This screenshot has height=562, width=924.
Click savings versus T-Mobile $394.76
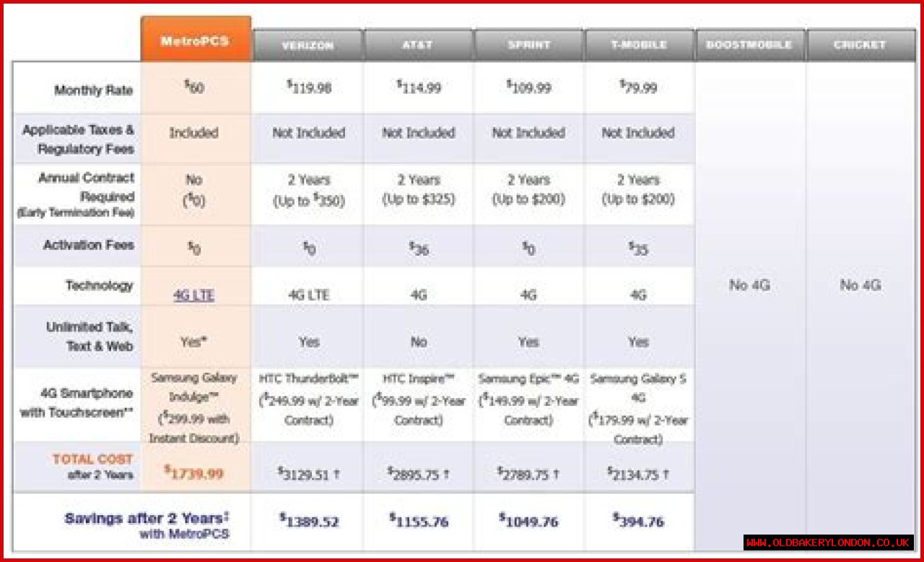638,520
